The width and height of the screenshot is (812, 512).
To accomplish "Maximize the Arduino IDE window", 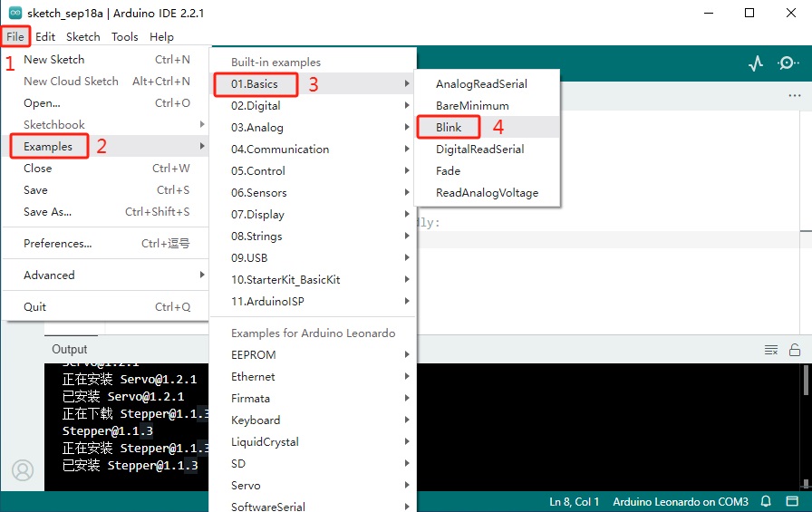I will (749, 13).
